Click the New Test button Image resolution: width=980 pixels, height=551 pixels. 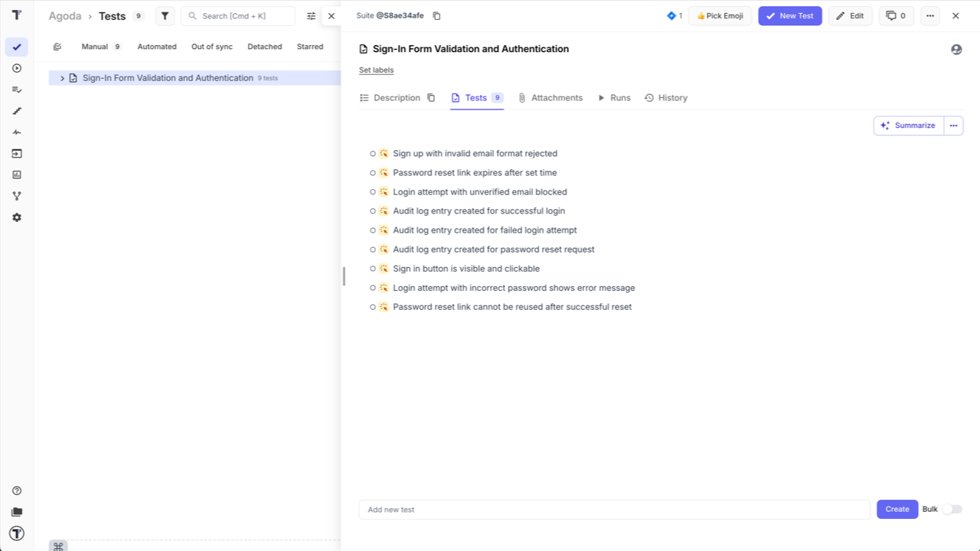789,15
